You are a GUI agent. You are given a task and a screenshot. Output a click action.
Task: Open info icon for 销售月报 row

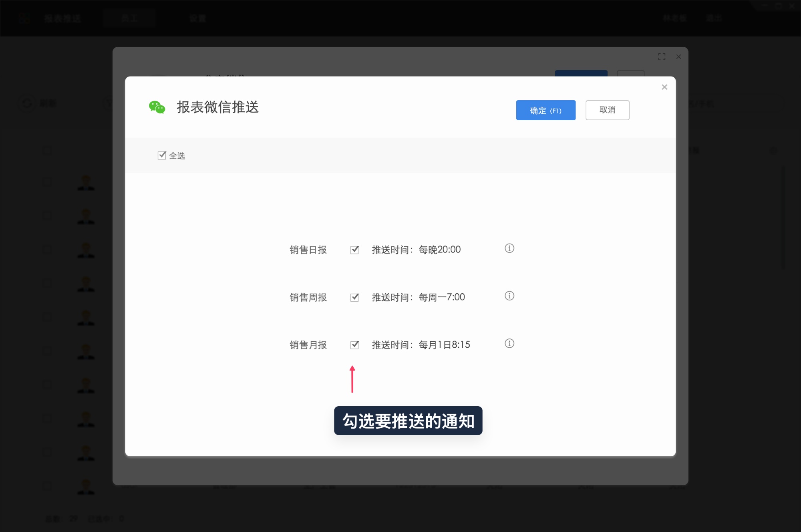pyautogui.click(x=509, y=344)
